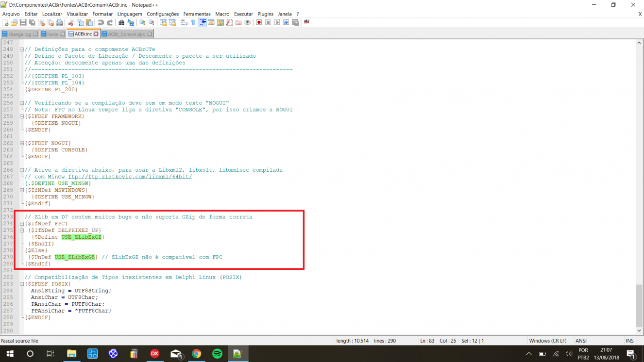Collapse the IfNDef DELPHIXE2_UP fold marker
The image size is (644, 362).
22,230
